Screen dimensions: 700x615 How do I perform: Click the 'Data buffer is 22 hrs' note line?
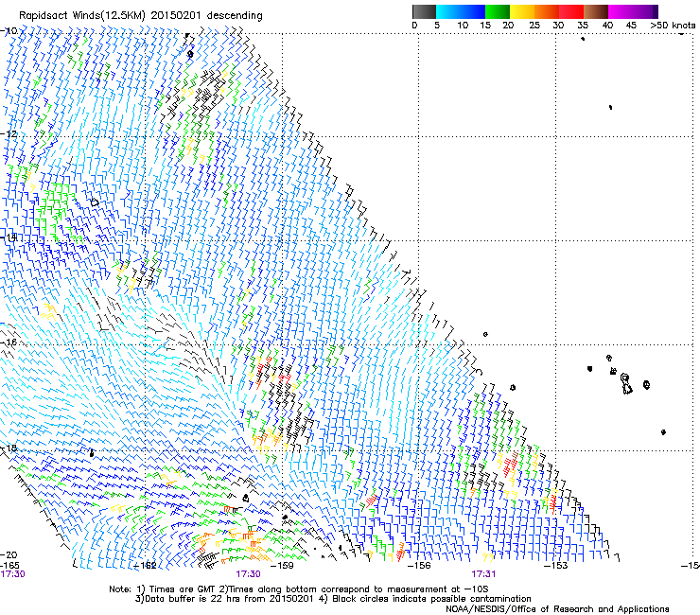333,599
